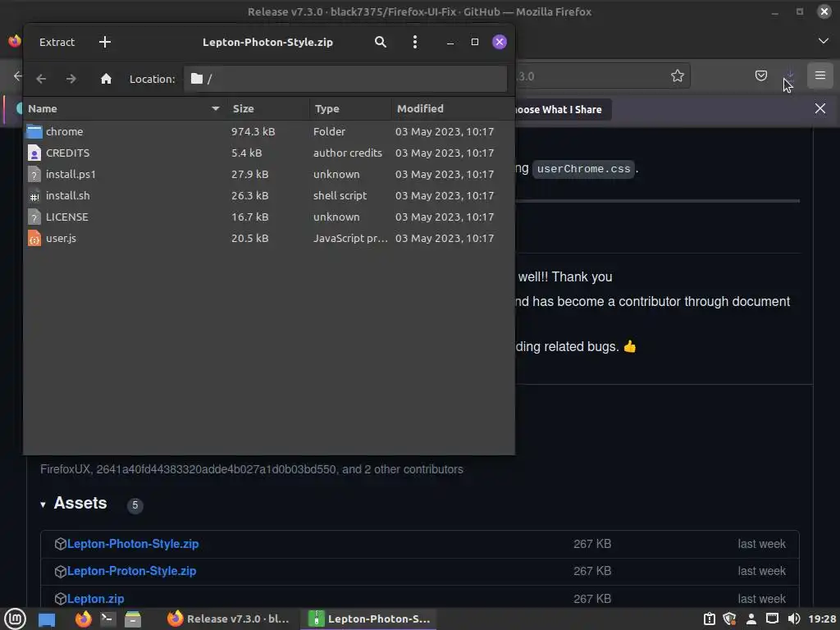
Task: Expand the Firefox tab list chevron
Action: (824, 41)
